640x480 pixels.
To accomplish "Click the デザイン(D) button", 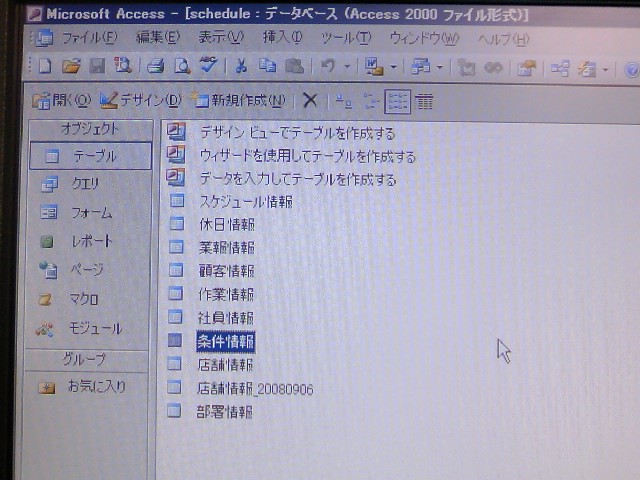I will click(140, 100).
